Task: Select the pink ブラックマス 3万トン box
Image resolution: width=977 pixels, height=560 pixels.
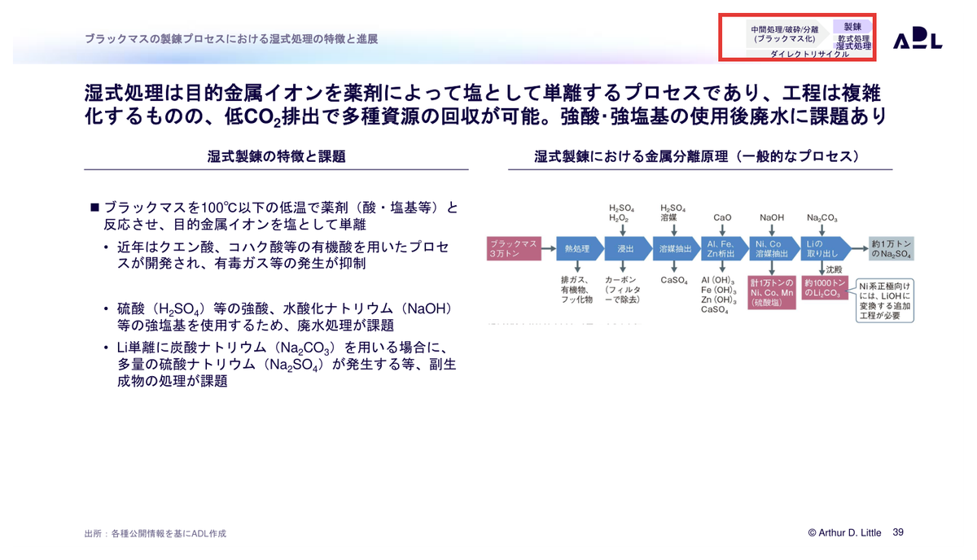Action: 514,249
